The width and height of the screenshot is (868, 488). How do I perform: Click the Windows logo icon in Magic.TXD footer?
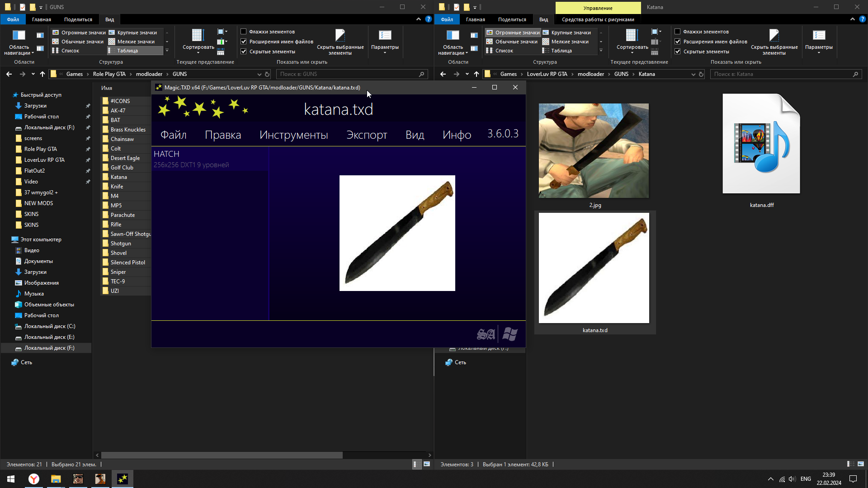click(x=510, y=334)
